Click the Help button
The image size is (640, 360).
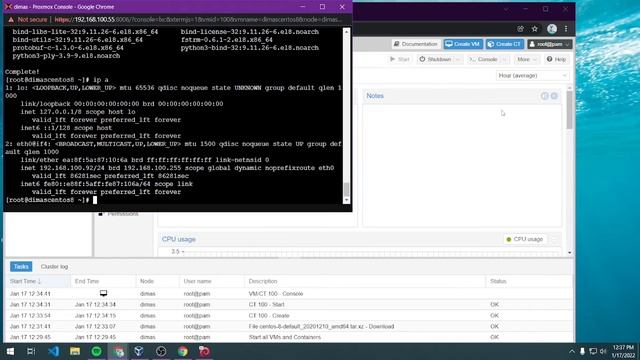[x=556, y=59]
